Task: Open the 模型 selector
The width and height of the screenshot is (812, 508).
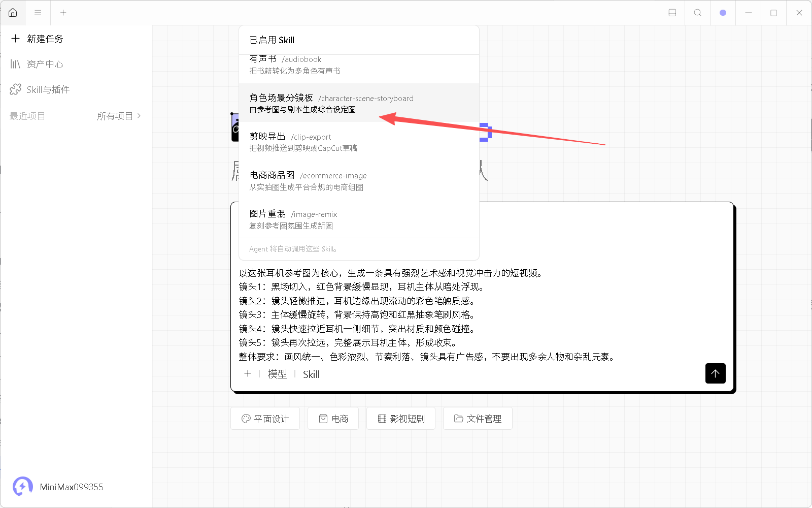Action: [x=277, y=374]
